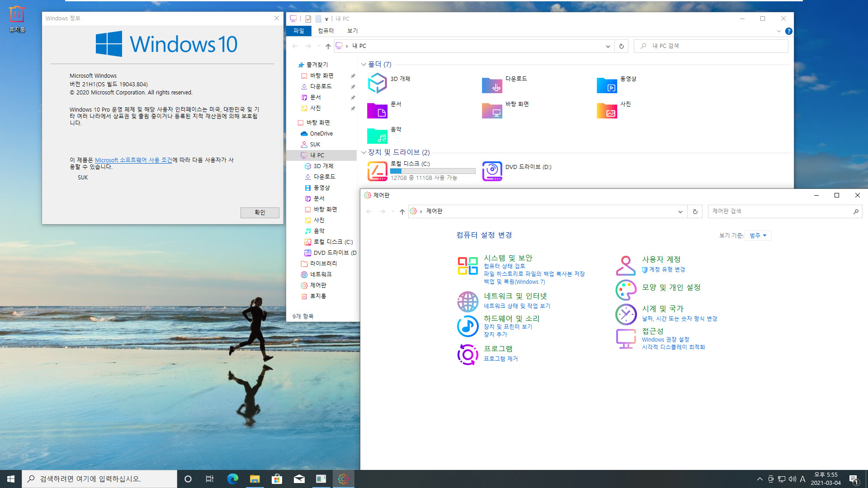Refresh the 제어판 window
Screen dimensions: 868x488
[695, 211]
